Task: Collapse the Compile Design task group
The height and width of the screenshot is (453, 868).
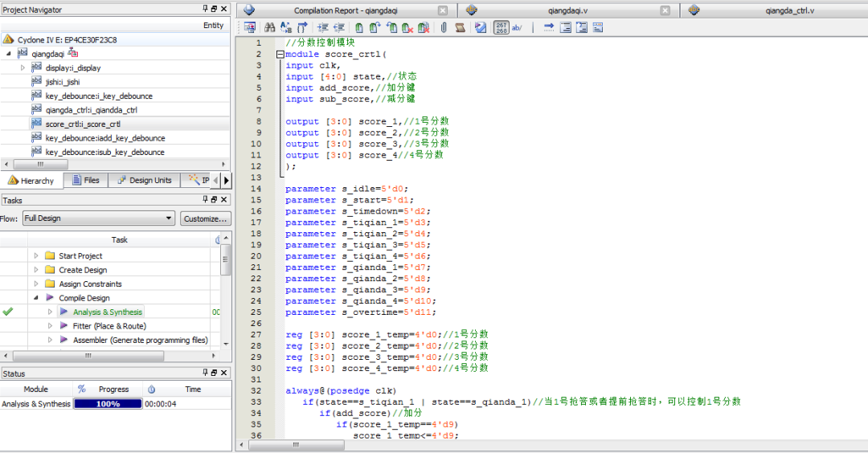Action: point(36,298)
